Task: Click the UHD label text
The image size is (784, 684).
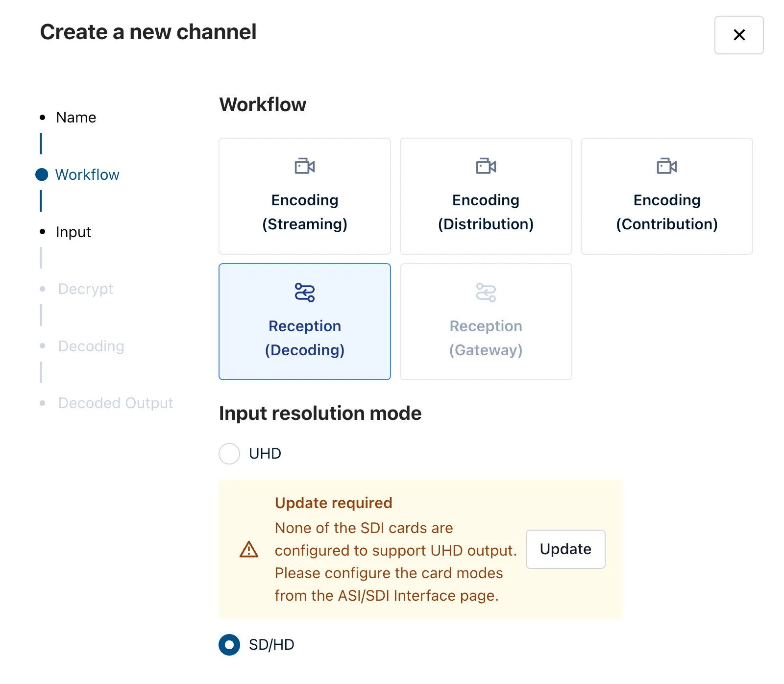Action: click(265, 454)
